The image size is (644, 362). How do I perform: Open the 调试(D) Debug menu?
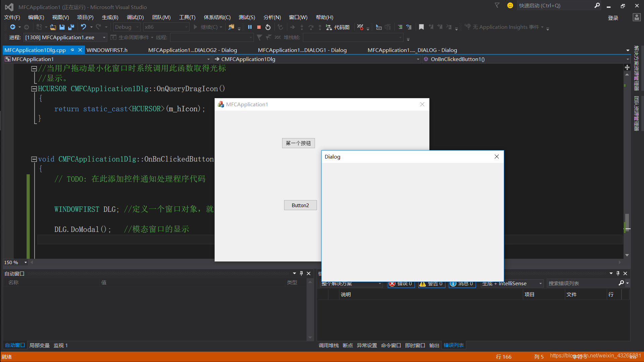point(135,17)
